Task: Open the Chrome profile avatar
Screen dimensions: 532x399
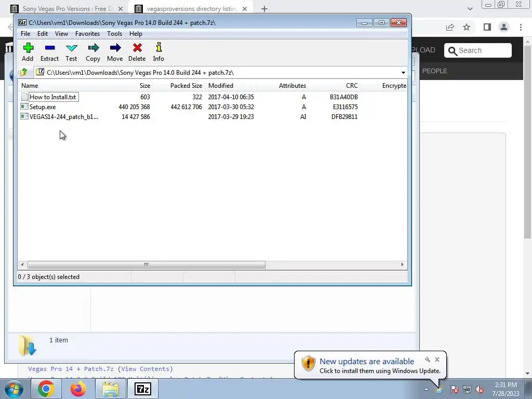Action: point(504,27)
